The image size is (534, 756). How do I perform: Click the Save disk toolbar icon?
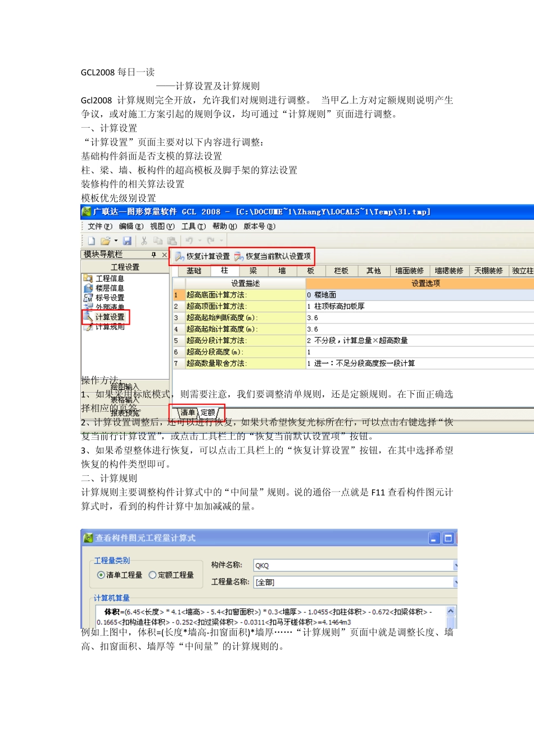[x=127, y=241]
